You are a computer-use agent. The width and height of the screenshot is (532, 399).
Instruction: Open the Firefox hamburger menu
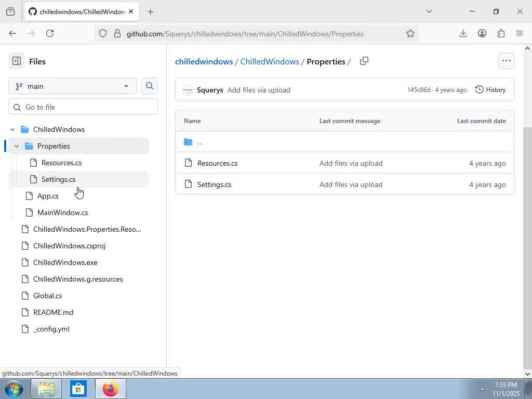520,33
